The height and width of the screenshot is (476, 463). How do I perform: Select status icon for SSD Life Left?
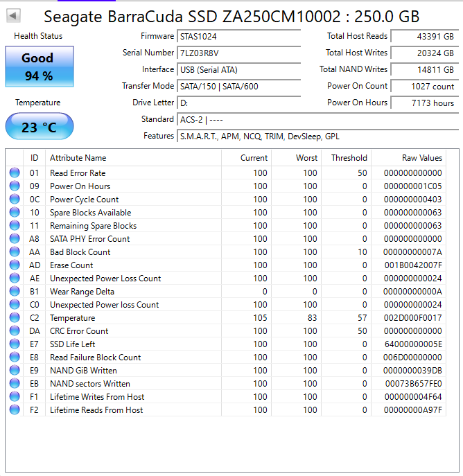click(x=15, y=344)
